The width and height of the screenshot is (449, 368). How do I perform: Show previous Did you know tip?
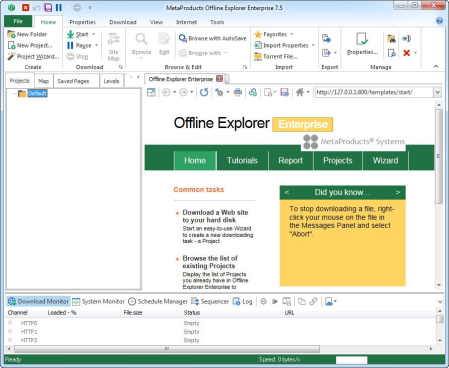[287, 192]
